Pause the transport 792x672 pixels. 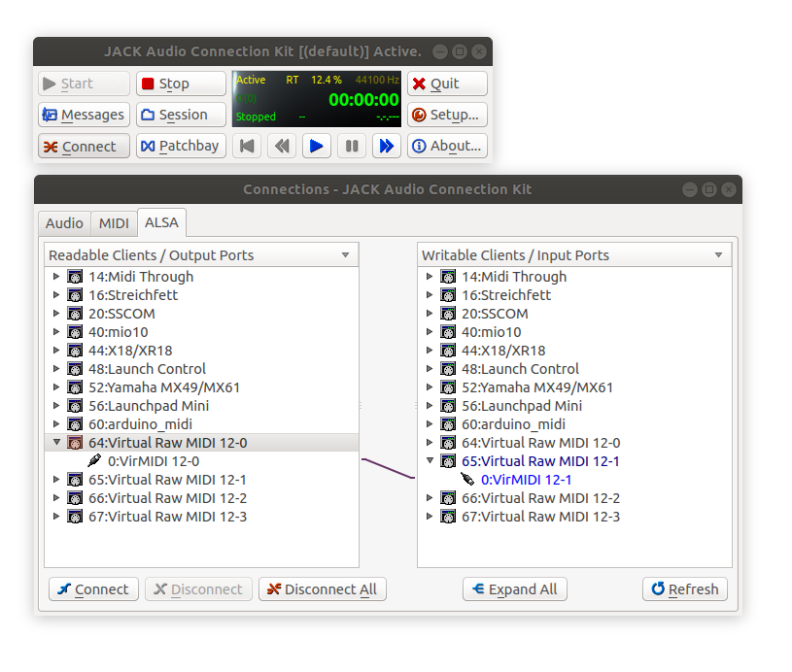click(352, 146)
